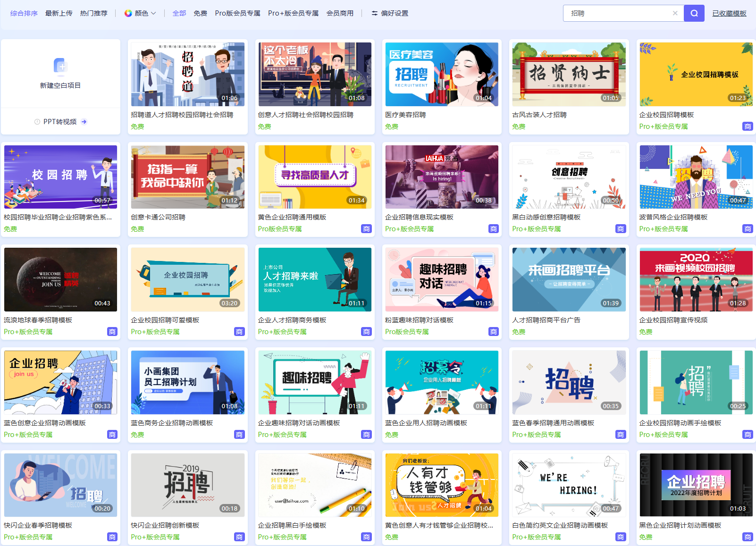Viewport: 756px width, 546px height.
Task: Open 已收藏模板
Action: click(x=729, y=13)
